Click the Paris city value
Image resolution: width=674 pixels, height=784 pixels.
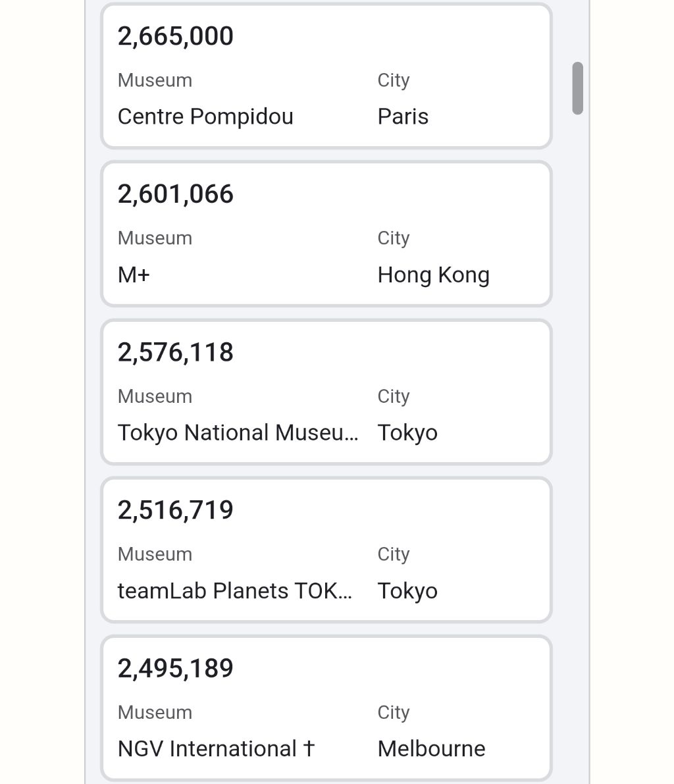(x=403, y=117)
